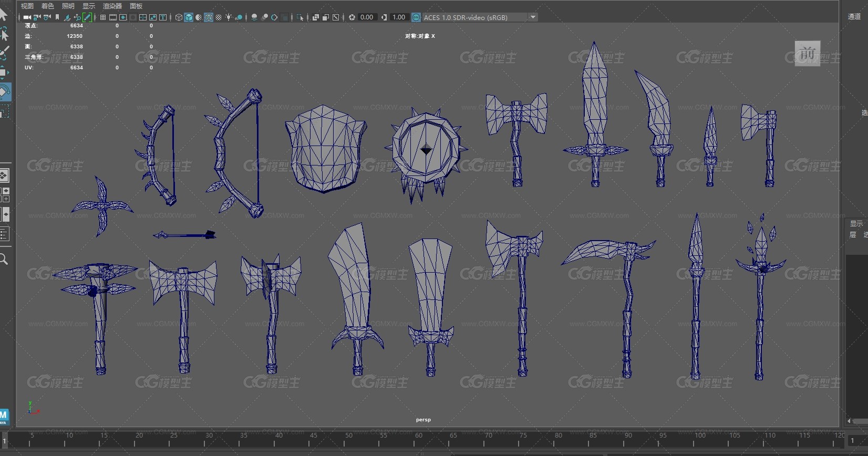Select the Move tool
The width and height of the screenshot is (868, 456).
click(4, 72)
